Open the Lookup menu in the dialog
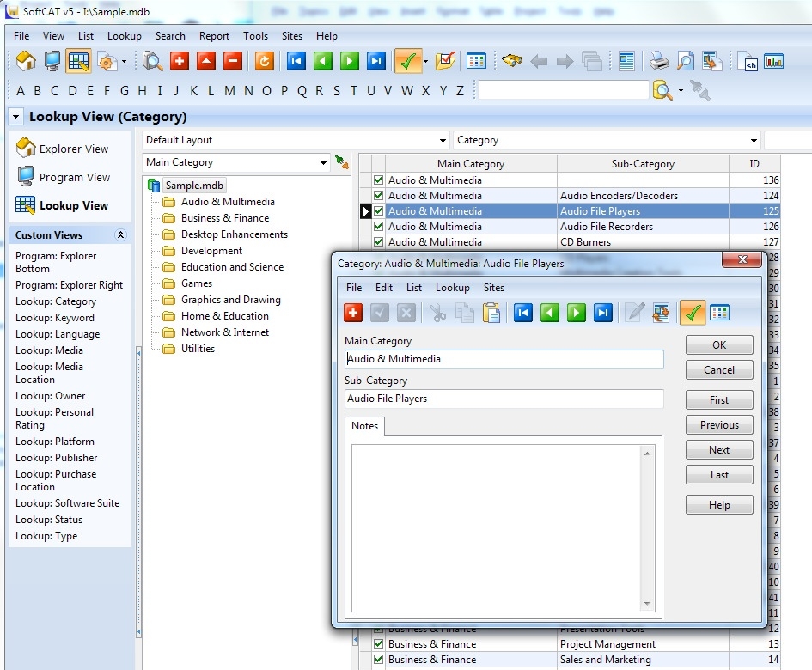 point(452,288)
